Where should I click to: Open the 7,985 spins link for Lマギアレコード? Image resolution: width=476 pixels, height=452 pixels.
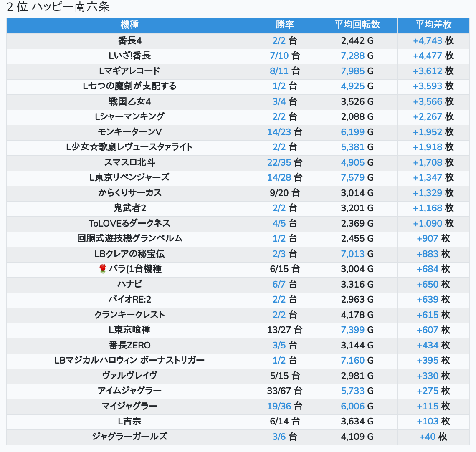(x=353, y=71)
